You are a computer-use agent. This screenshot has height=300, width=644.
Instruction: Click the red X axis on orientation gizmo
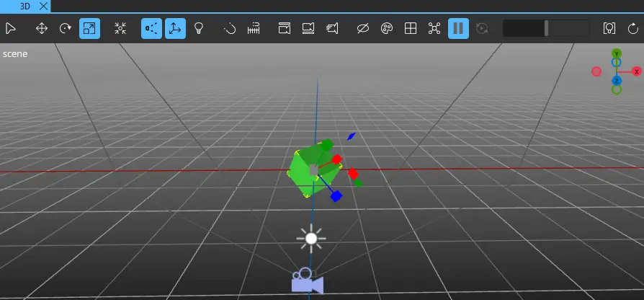(x=636, y=71)
